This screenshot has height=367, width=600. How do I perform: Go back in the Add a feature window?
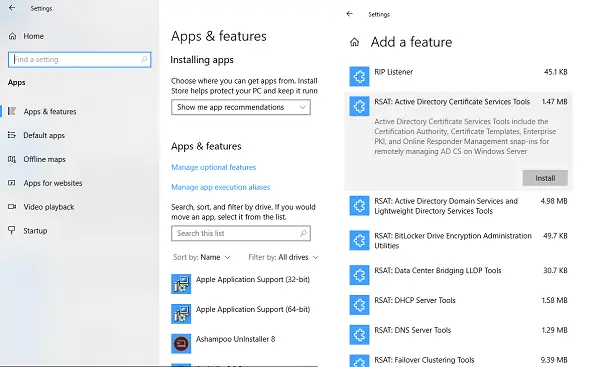coord(349,14)
